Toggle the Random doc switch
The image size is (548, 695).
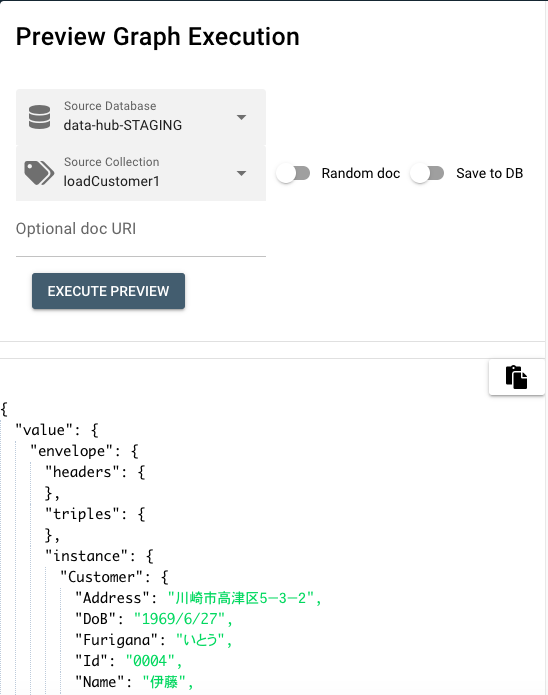point(293,173)
